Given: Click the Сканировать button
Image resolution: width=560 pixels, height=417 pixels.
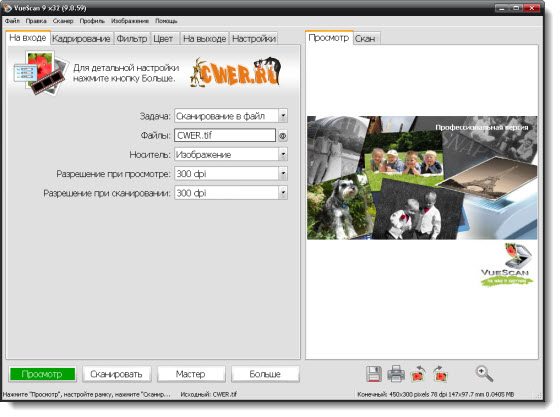Looking at the screenshot, I should 116,374.
